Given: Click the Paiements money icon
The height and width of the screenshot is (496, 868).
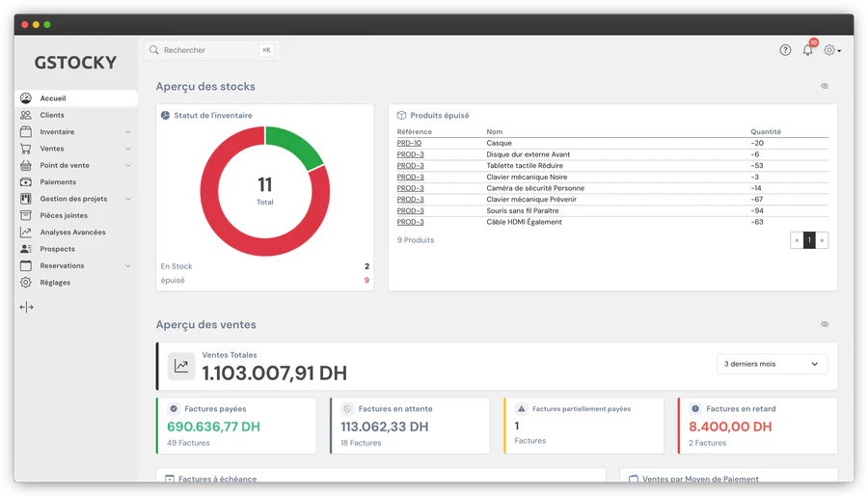Looking at the screenshot, I should (x=26, y=182).
